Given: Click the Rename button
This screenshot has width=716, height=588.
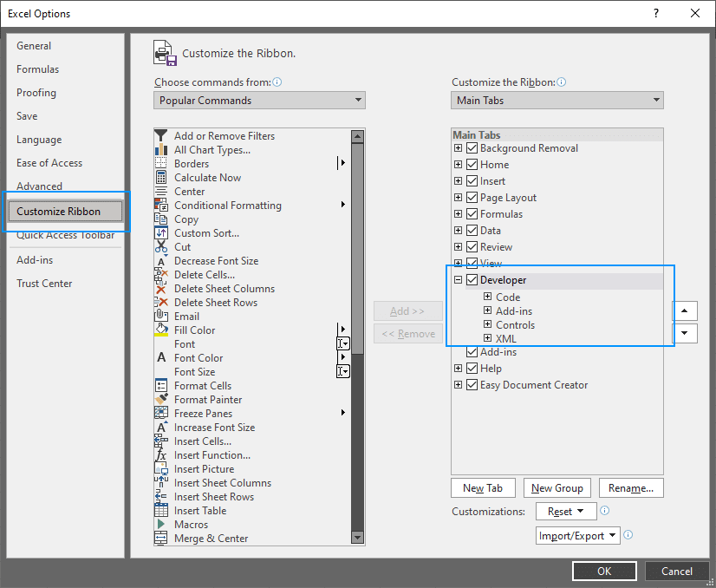Looking at the screenshot, I should [x=631, y=487].
